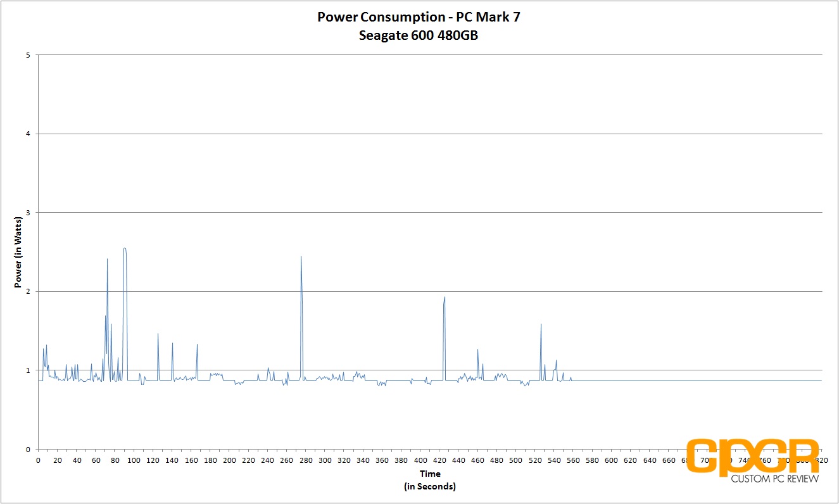The image size is (839, 504).
Task: Pick the x-axis tick label 160
Action: pyautogui.click(x=191, y=460)
